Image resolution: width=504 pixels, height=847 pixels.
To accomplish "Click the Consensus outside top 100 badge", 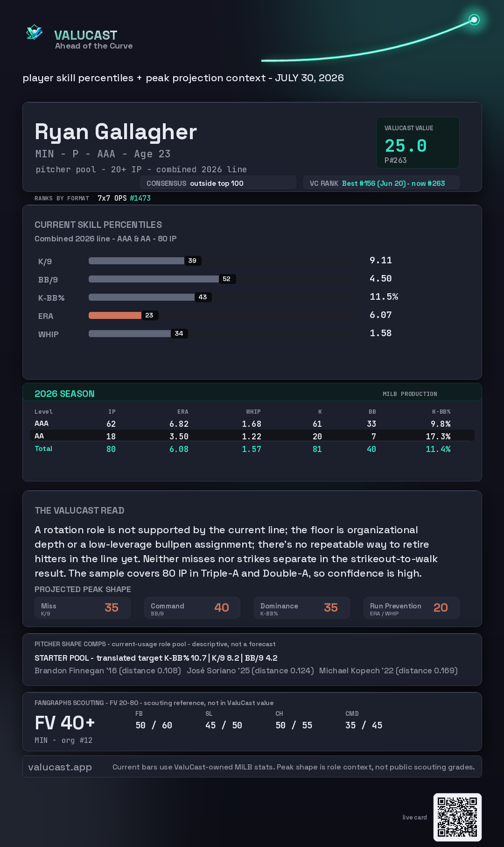I will coord(218,183).
